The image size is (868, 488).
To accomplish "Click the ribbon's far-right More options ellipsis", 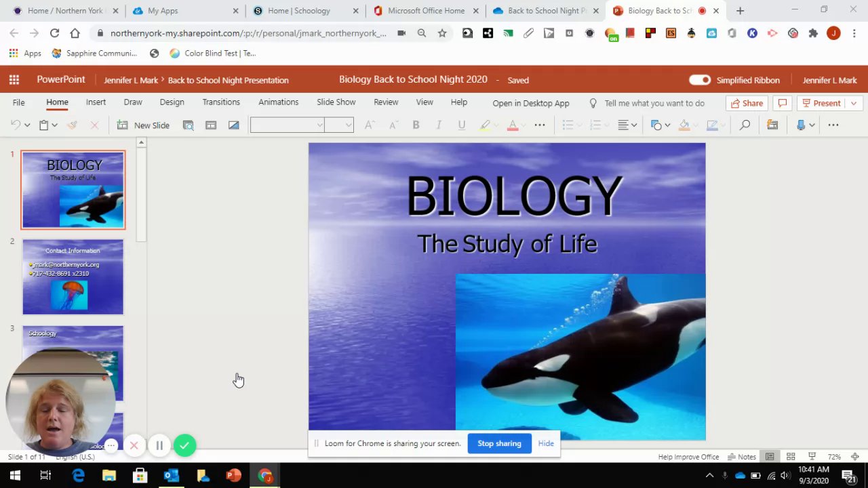I will [833, 125].
